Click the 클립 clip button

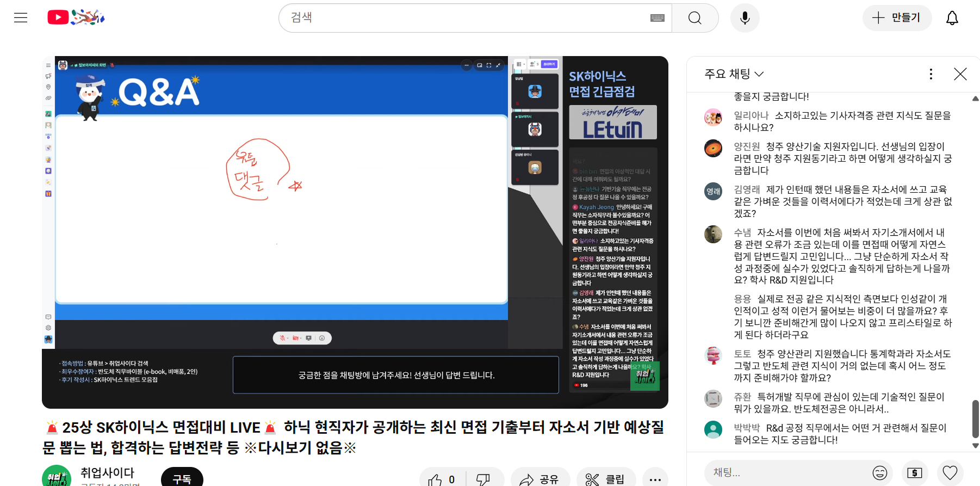click(x=605, y=478)
